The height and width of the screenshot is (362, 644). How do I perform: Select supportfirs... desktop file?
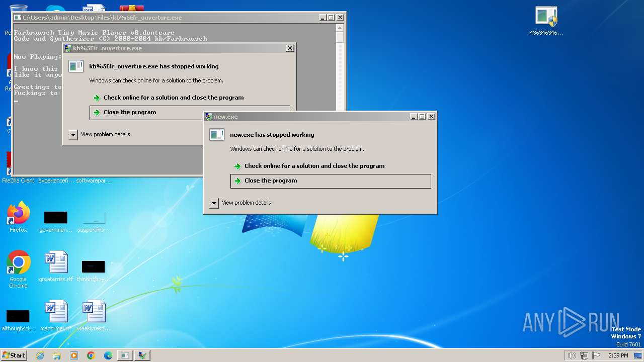point(94,222)
